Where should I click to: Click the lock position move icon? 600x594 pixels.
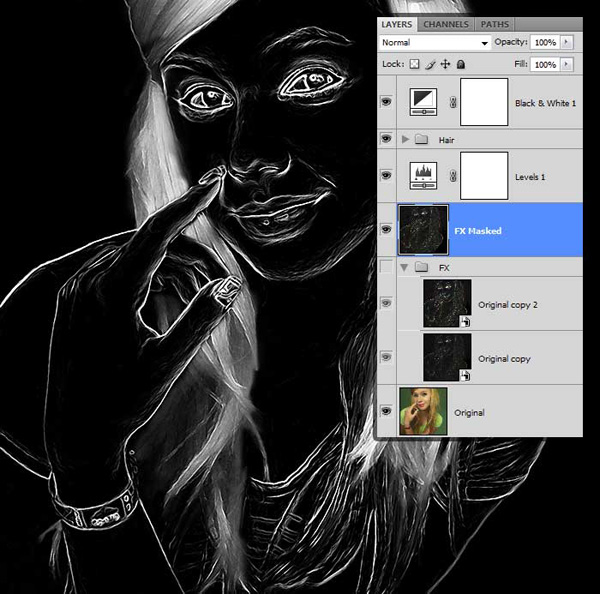pyautogui.click(x=444, y=64)
